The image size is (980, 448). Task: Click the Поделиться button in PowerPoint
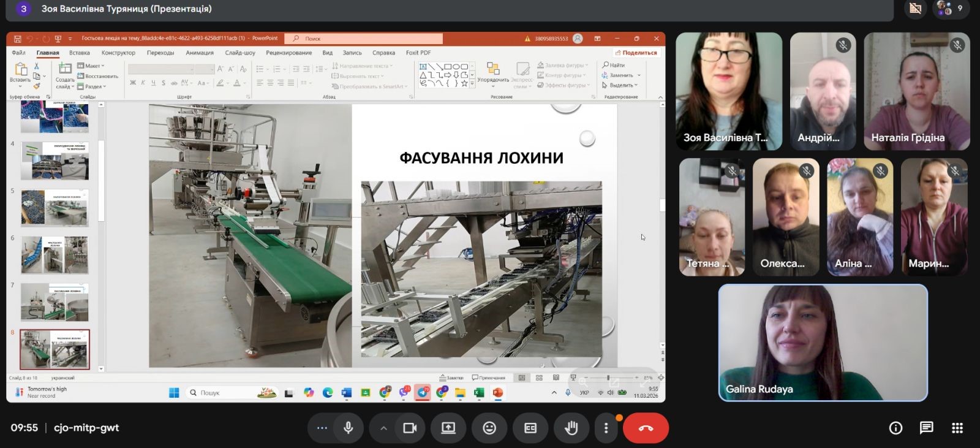tap(636, 53)
